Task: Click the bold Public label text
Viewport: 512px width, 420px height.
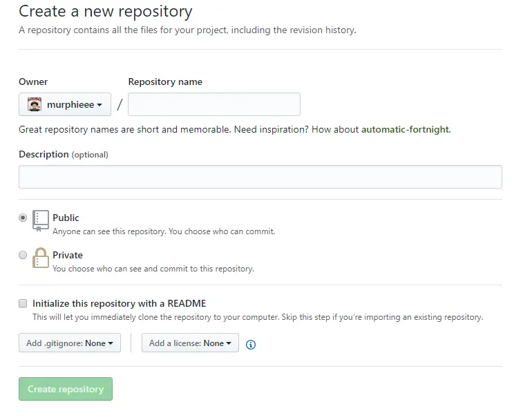Action: coord(66,218)
